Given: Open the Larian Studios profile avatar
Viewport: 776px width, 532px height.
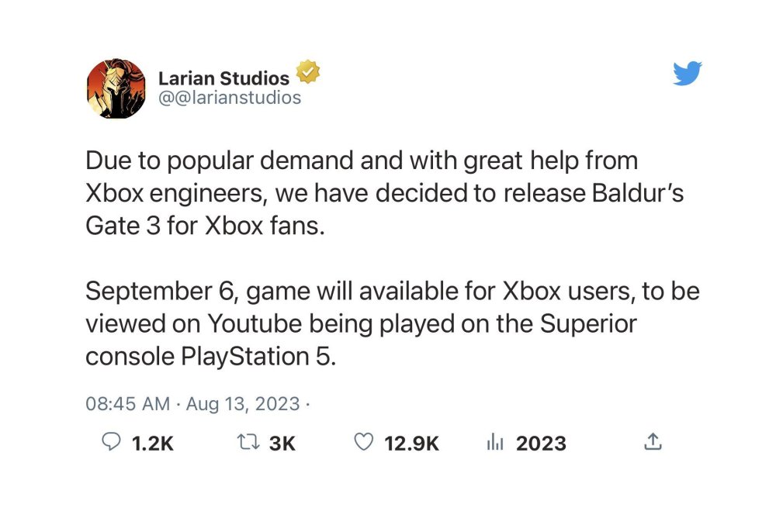Looking at the screenshot, I should pyautogui.click(x=116, y=88).
